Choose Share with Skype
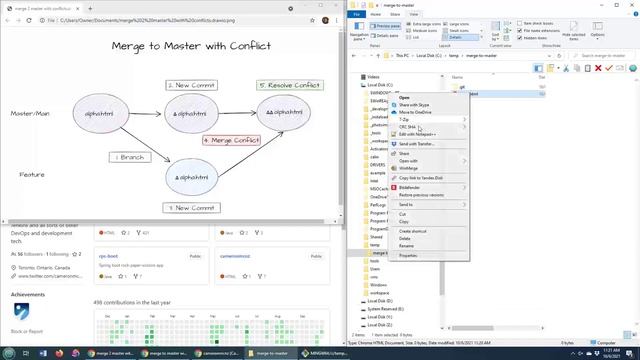The height and width of the screenshot is (360, 640). click(x=414, y=105)
